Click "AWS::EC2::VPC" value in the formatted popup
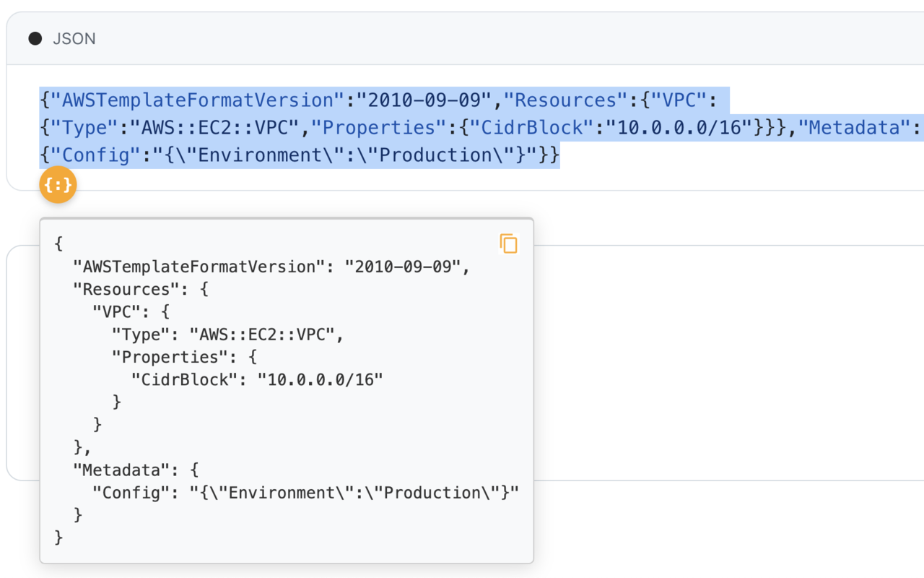 (262, 335)
